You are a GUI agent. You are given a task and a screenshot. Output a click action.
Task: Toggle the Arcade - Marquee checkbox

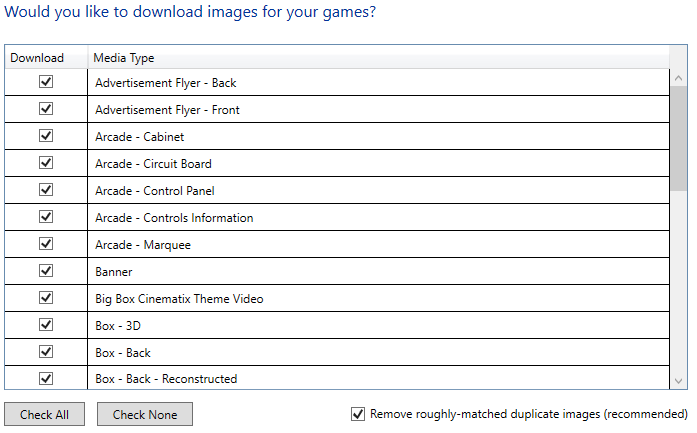pos(46,244)
